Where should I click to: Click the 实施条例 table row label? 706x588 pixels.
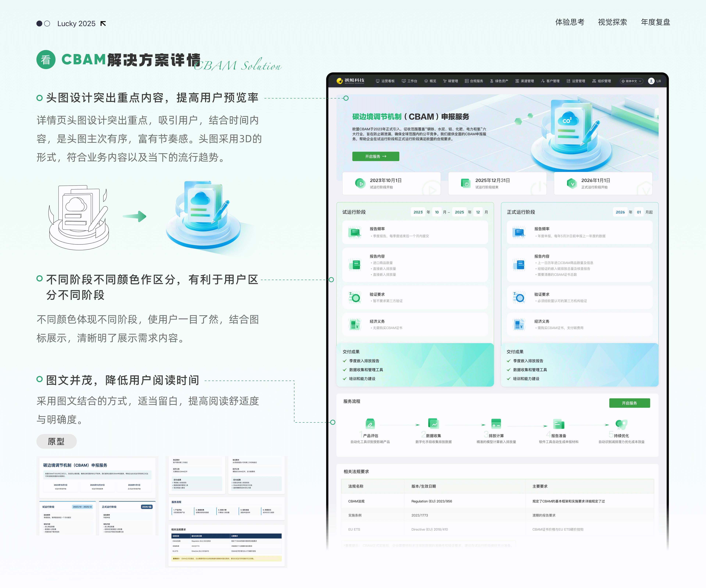(x=355, y=515)
